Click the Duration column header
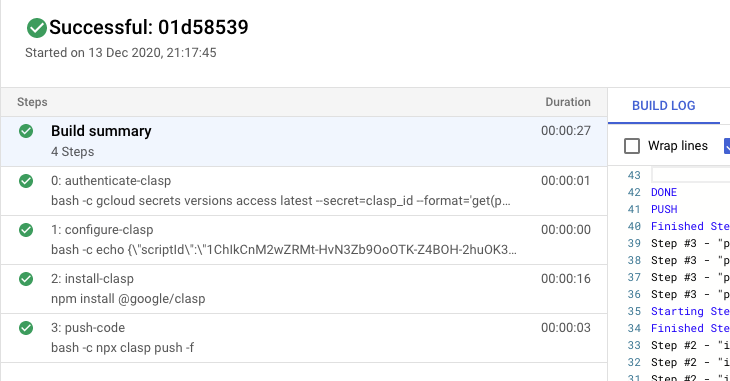 coord(568,102)
